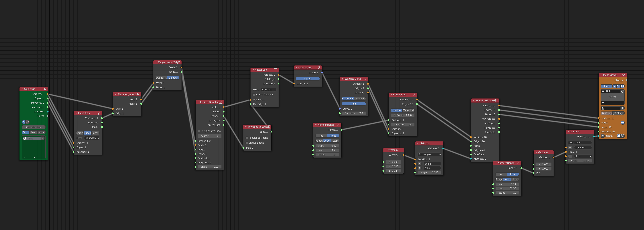
Task: Click the plus icon on Mesh viewer material field
Action: [623, 108]
